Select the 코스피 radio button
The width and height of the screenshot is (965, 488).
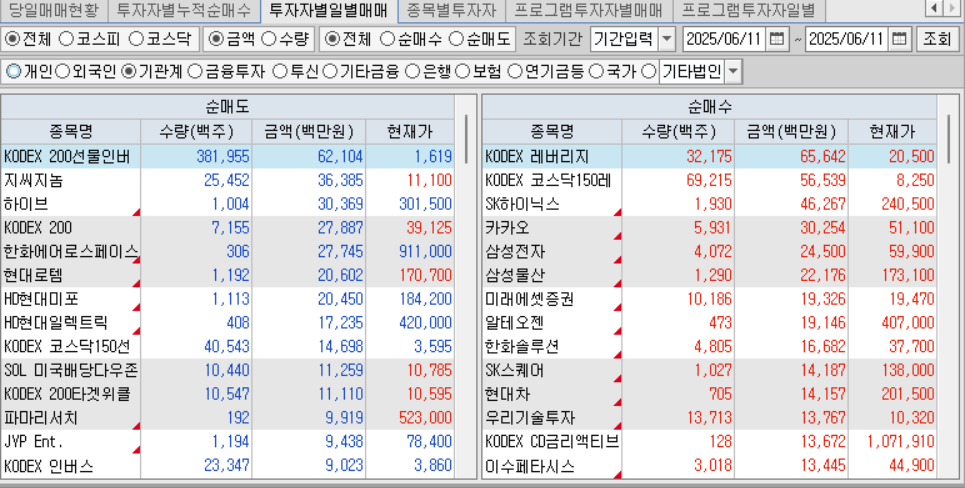pyautogui.click(x=66, y=39)
